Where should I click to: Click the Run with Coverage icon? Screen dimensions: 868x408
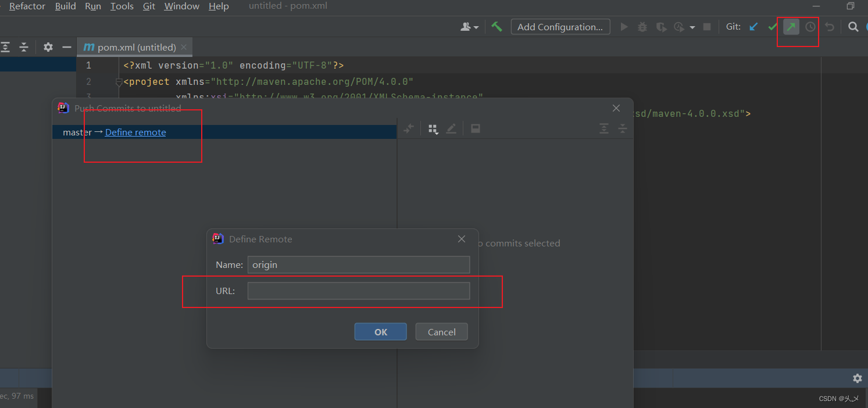(x=660, y=26)
